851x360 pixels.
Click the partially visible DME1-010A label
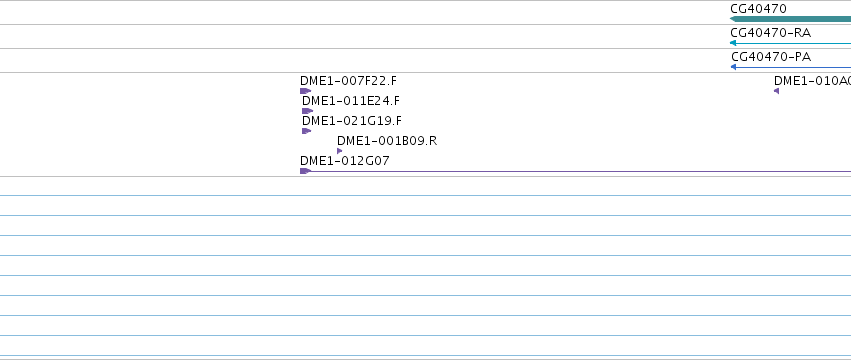point(812,80)
